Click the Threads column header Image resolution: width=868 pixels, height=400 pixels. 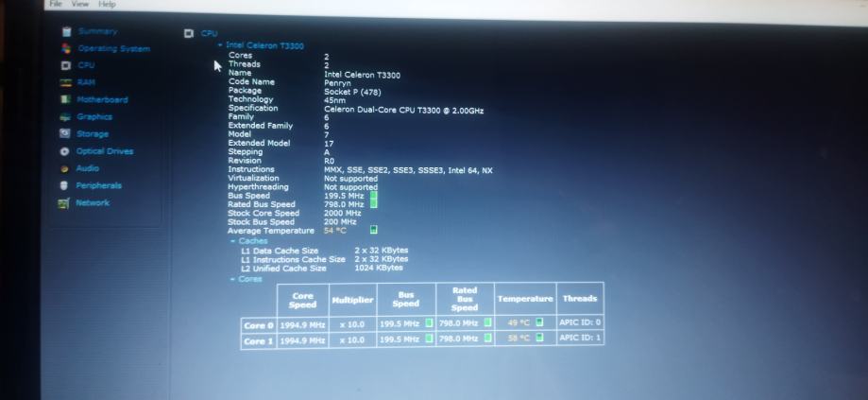580,299
